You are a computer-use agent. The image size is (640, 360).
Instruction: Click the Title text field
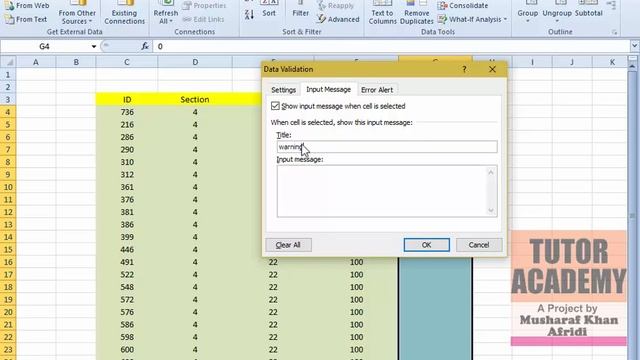pos(387,147)
